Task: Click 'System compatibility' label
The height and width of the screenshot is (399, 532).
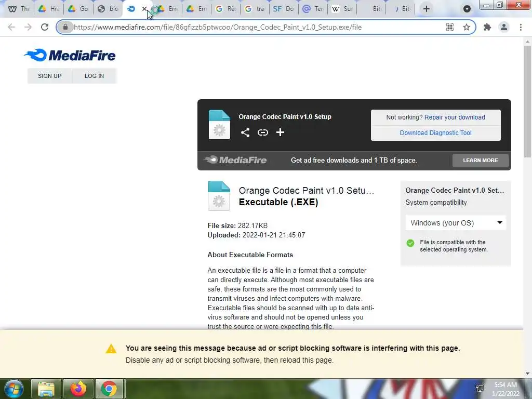Action: click(x=436, y=203)
